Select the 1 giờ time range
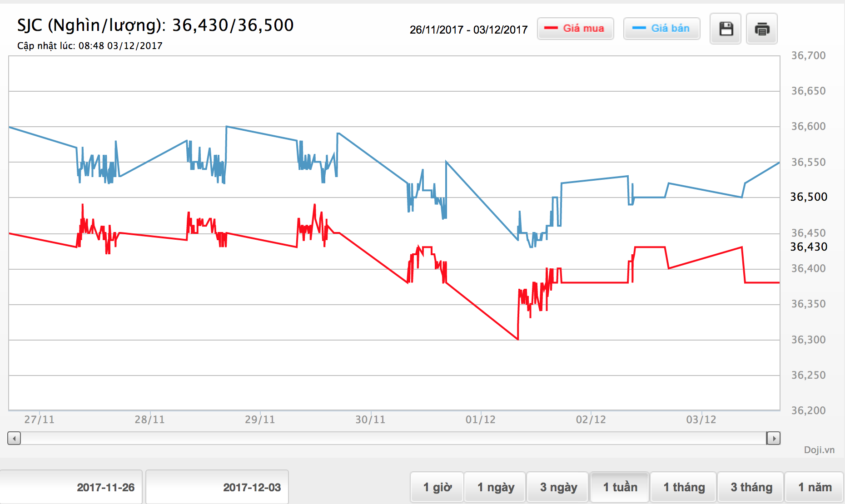The image size is (845, 504). coord(437,487)
